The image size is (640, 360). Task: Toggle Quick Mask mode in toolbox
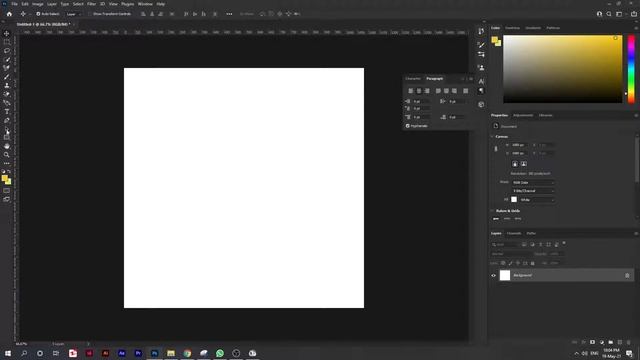coord(7,191)
